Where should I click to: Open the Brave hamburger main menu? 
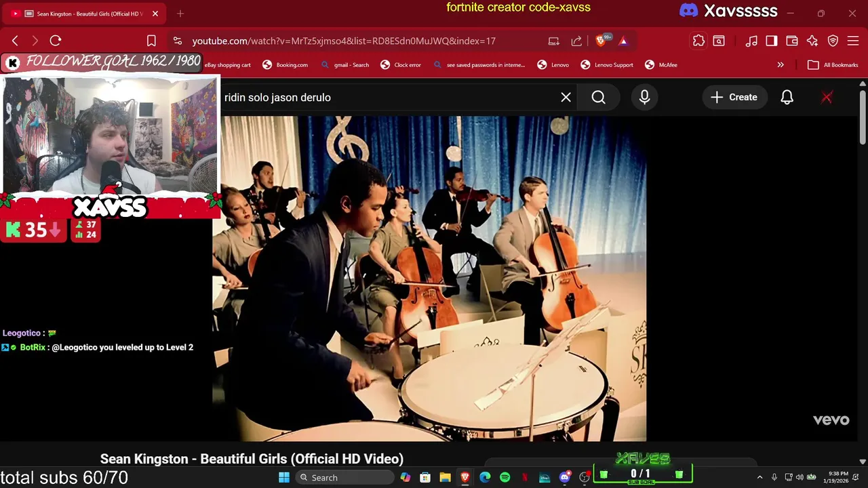point(853,41)
